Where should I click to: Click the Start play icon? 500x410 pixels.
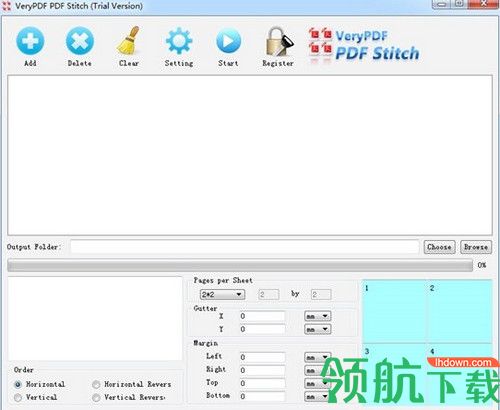[x=228, y=41]
